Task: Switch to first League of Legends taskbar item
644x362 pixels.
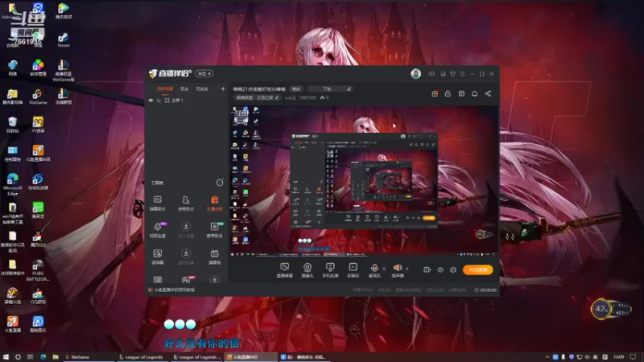Action: click(142, 357)
